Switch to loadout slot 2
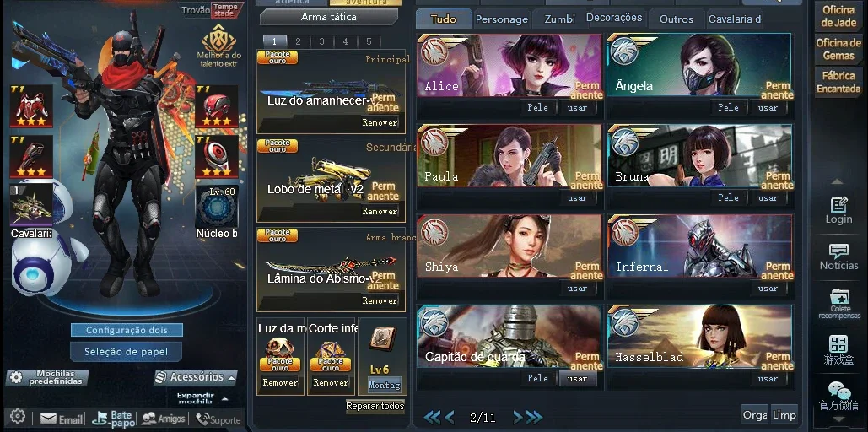Screen dimensions: 868x432 [x=298, y=41]
